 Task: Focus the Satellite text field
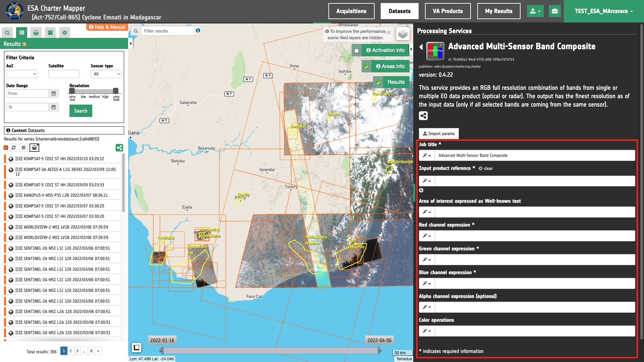tap(64, 74)
